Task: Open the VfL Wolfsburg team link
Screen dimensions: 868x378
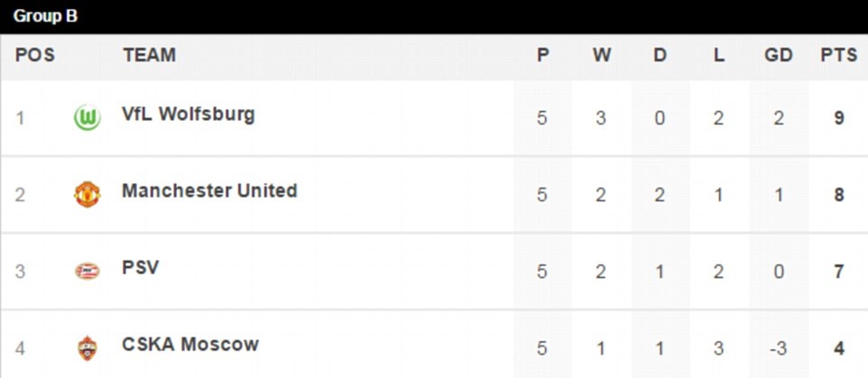Action: (x=188, y=115)
